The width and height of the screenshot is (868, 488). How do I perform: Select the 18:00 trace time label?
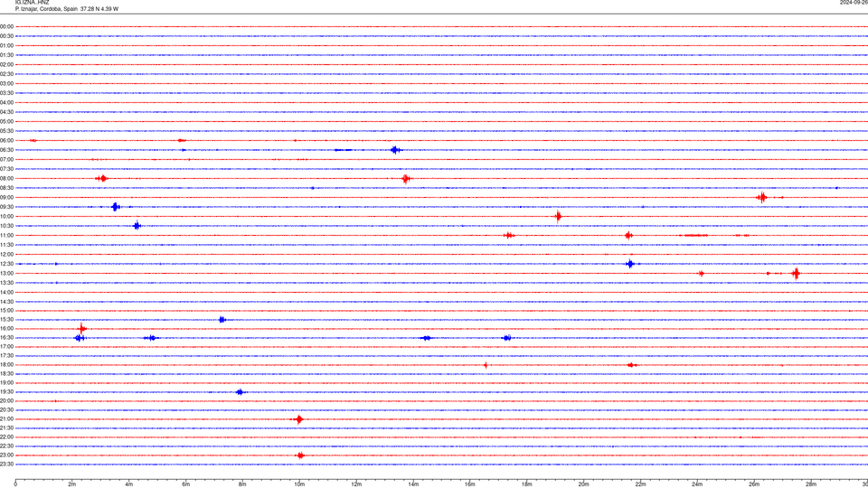6,364
